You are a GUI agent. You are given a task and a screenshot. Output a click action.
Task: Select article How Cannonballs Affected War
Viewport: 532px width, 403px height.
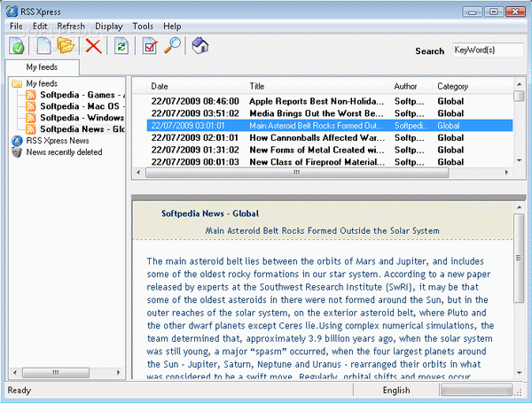317,137
